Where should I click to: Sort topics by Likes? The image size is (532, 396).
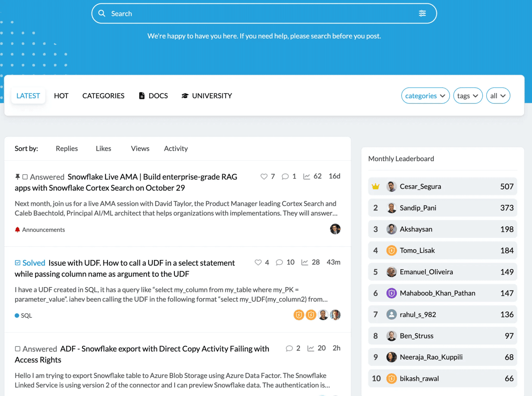pos(103,148)
